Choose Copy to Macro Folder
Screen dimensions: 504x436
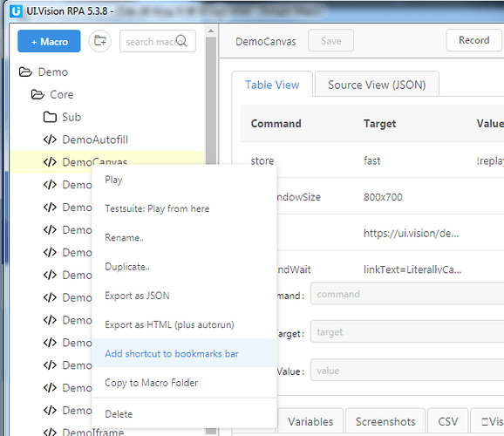point(184,382)
